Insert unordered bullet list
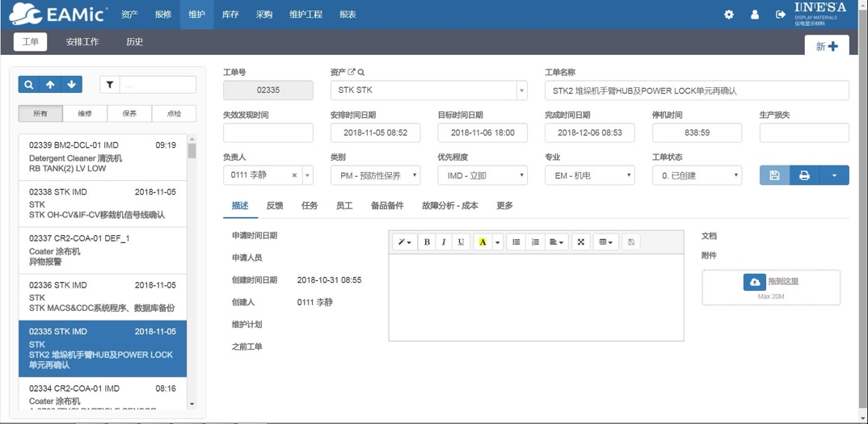The height and width of the screenshot is (424, 868). [x=516, y=242]
